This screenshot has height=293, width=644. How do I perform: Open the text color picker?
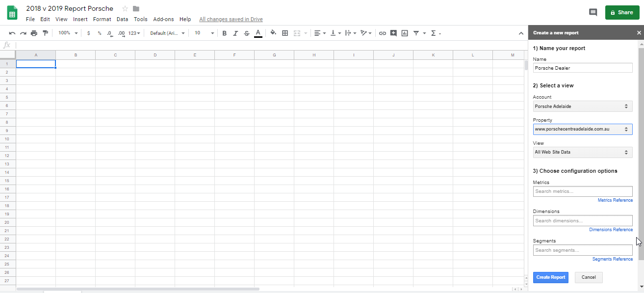[x=258, y=33]
